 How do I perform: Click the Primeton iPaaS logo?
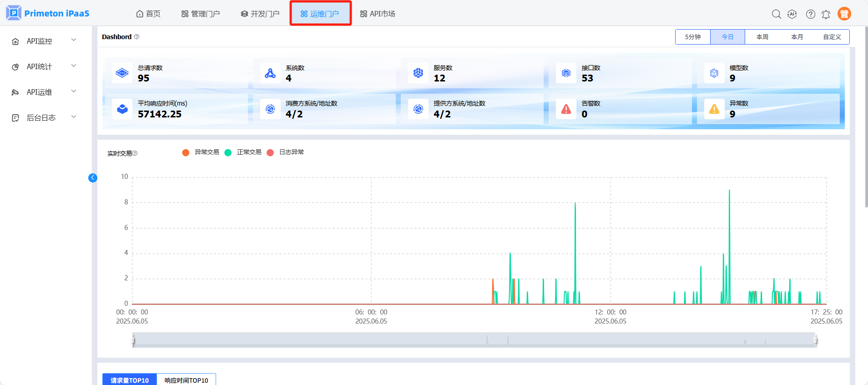[48, 13]
